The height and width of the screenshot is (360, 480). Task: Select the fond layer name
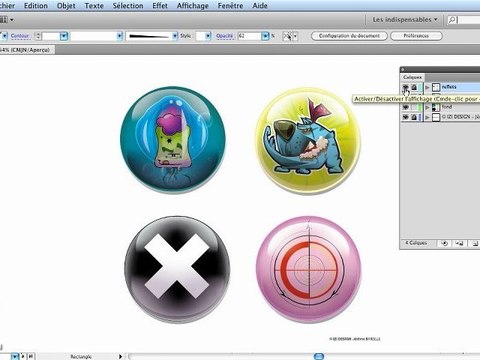coord(447,107)
